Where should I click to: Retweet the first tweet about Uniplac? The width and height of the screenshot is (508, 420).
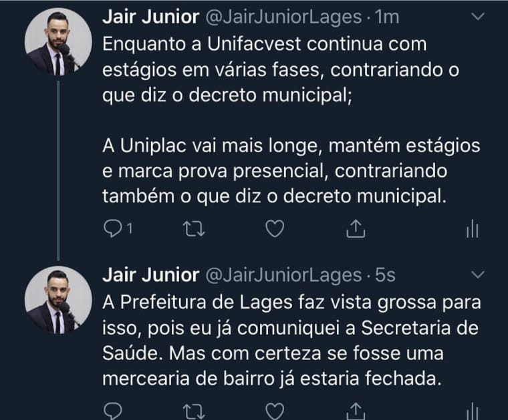(190, 229)
